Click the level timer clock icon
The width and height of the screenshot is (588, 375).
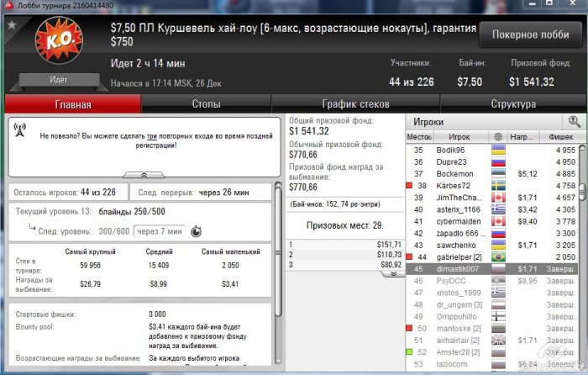point(196,231)
